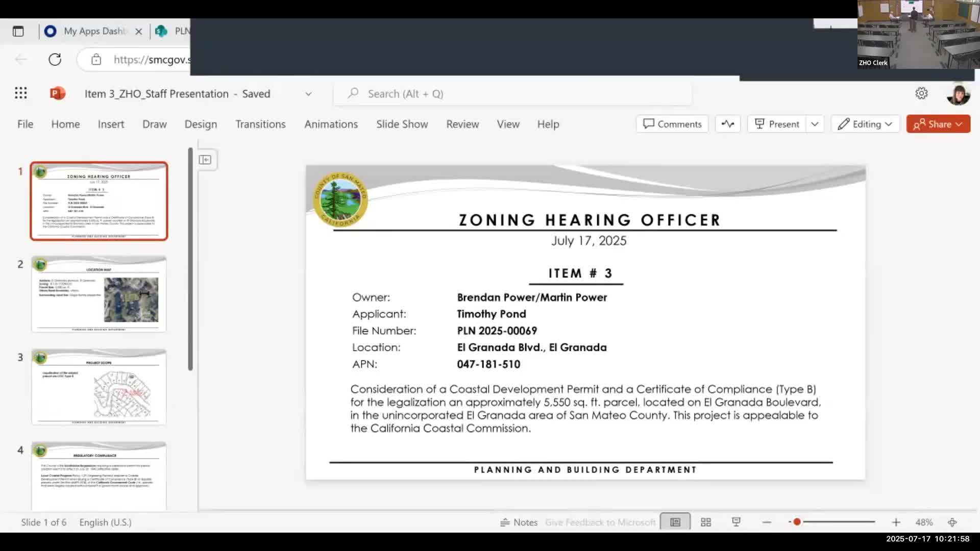This screenshot has width=980, height=551.
Task: Start Slide Show from status bar icon
Action: (x=736, y=522)
